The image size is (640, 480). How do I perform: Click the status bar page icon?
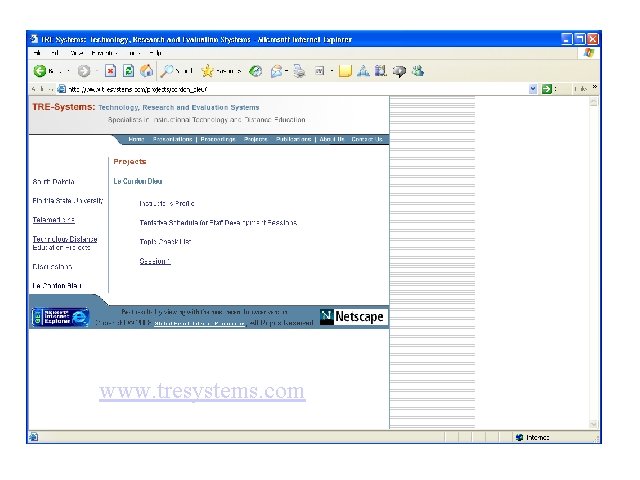(x=33, y=437)
